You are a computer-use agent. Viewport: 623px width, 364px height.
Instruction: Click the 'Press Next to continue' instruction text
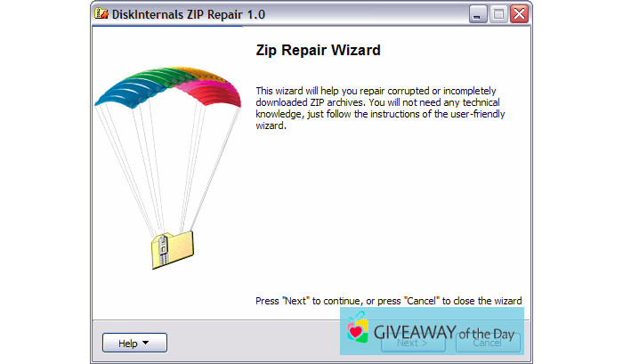pos(388,301)
